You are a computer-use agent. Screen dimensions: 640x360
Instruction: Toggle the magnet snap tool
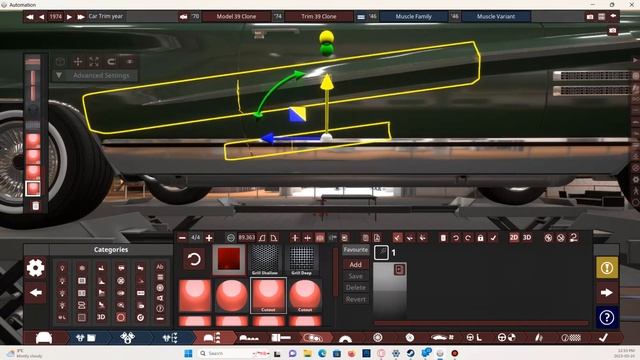[111, 62]
